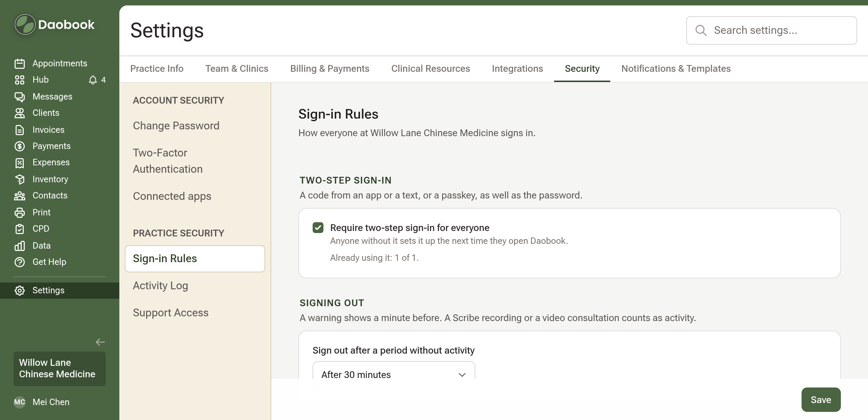This screenshot has width=868, height=420.
Task: Click the Contacts group icon
Action: pyautogui.click(x=20, y=195)
